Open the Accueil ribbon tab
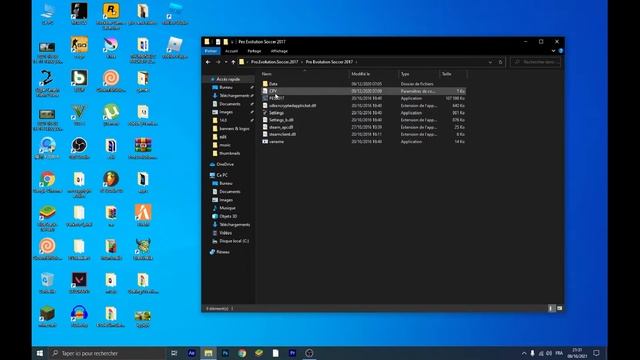640x360 pixels. 231,51
